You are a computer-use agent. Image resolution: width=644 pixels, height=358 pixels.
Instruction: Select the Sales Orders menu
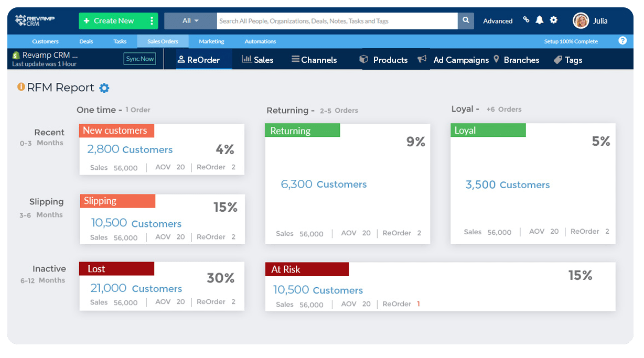click(x=163, y=41)
